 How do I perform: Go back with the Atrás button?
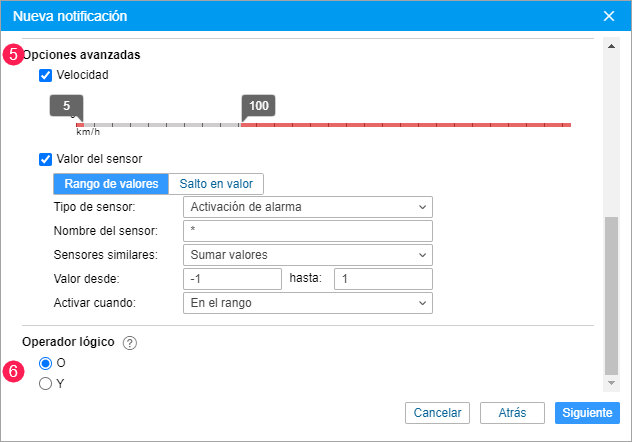511,412
